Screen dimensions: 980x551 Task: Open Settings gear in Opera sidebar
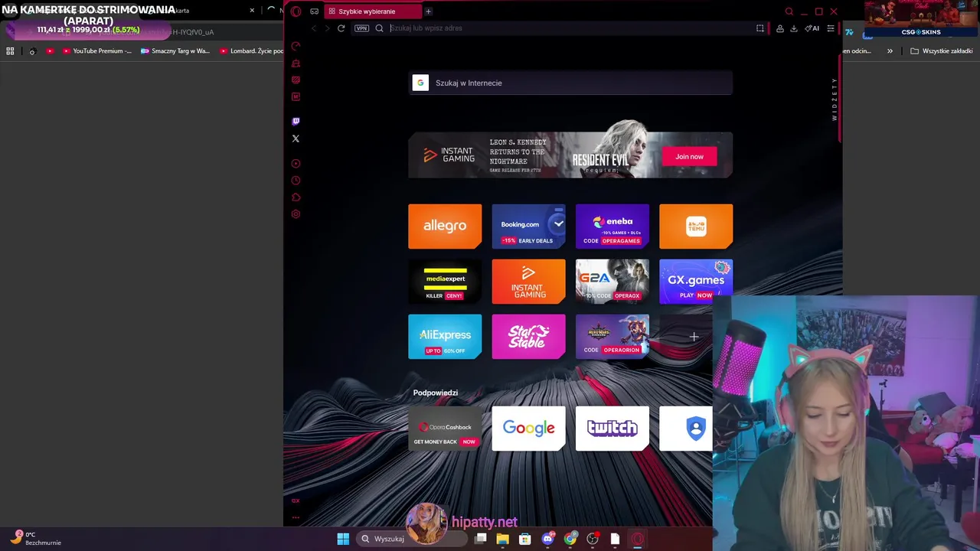[x=296, y=214]
